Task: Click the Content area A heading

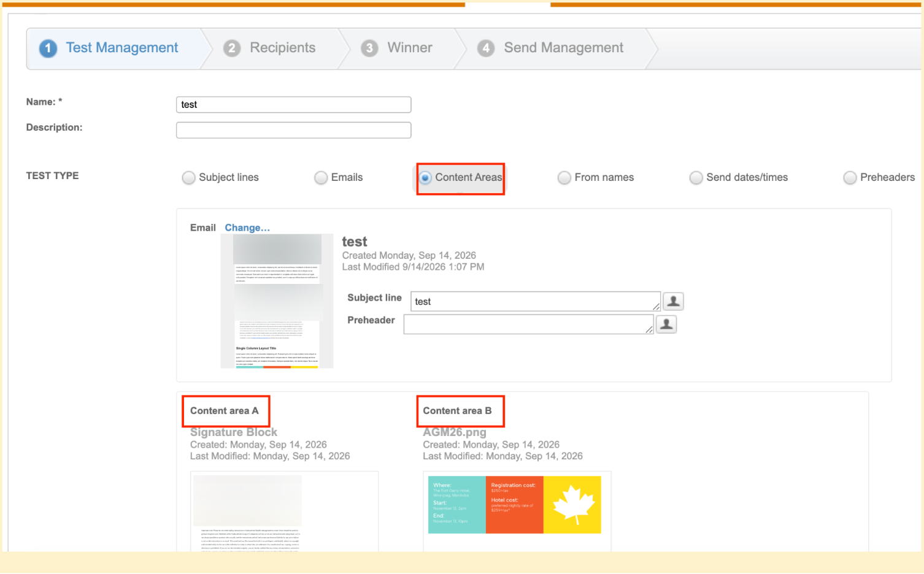Action: tap(225, 411)
